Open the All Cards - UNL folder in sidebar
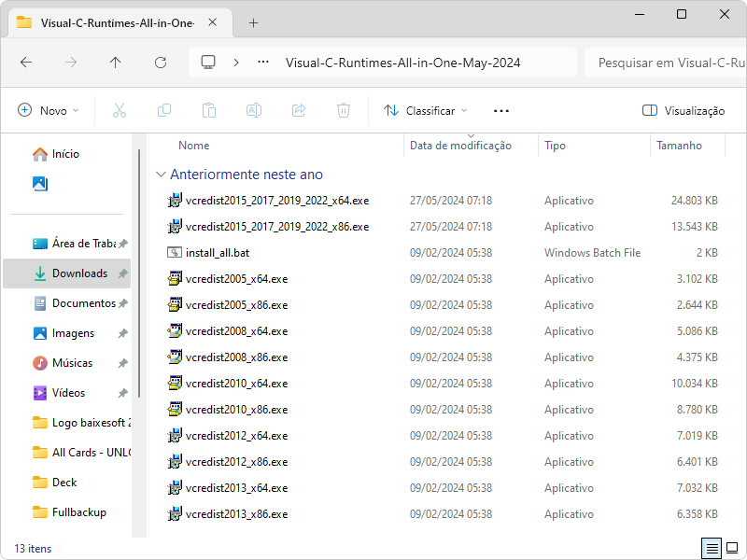 pyautogui.click(x=66, y=453)
